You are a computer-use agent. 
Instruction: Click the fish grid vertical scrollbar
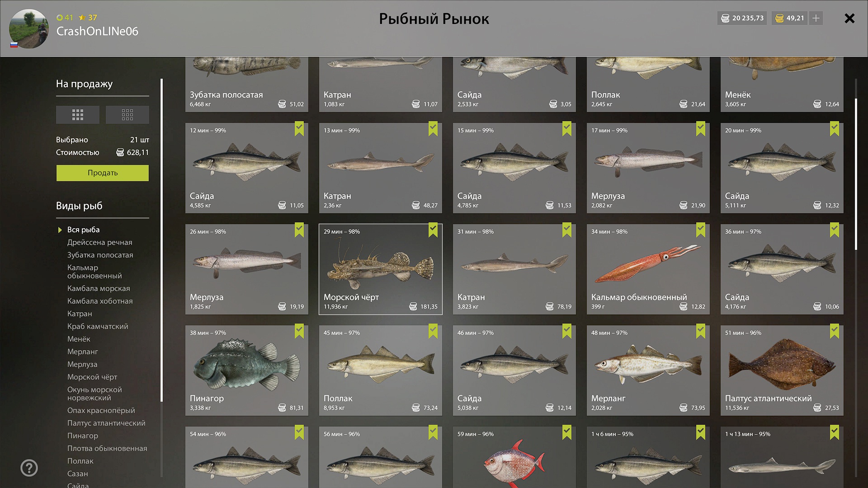856,174
